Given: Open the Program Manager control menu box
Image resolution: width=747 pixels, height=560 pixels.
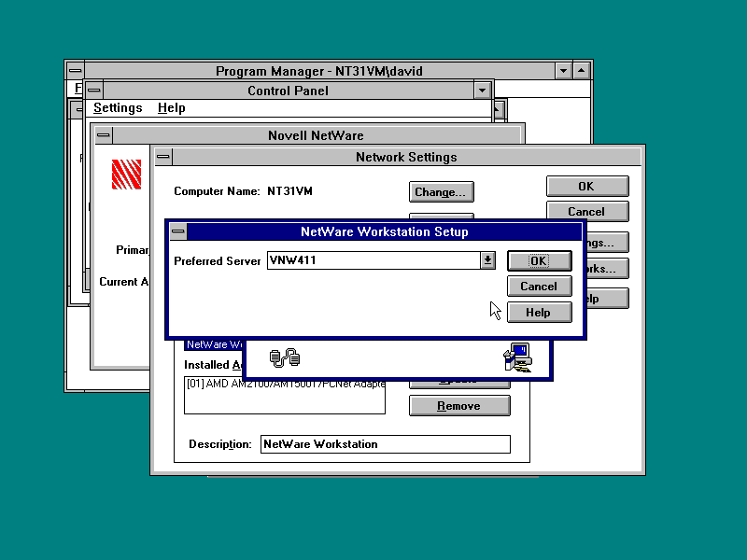Looking at the screenshot, I should [75, 71].
